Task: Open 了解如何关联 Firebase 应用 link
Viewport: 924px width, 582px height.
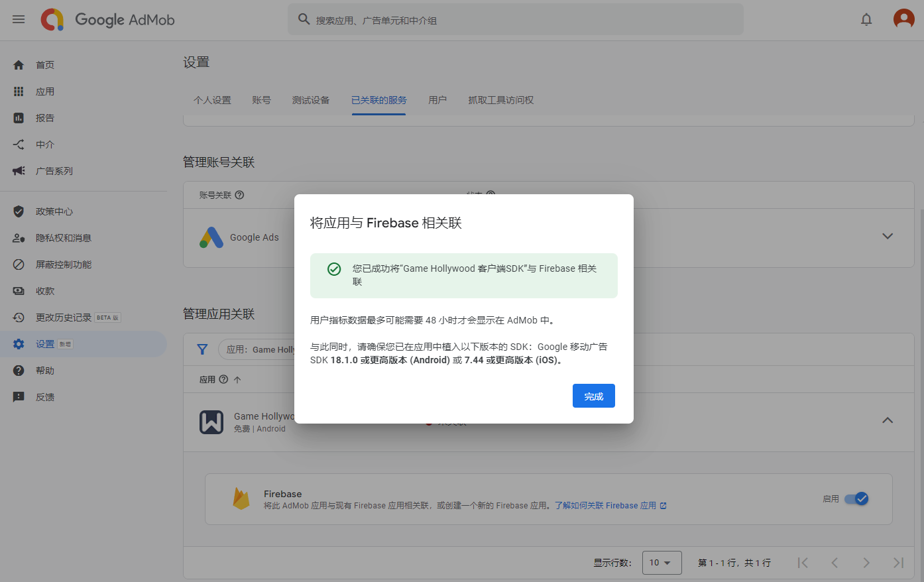Action: (610, 506)
